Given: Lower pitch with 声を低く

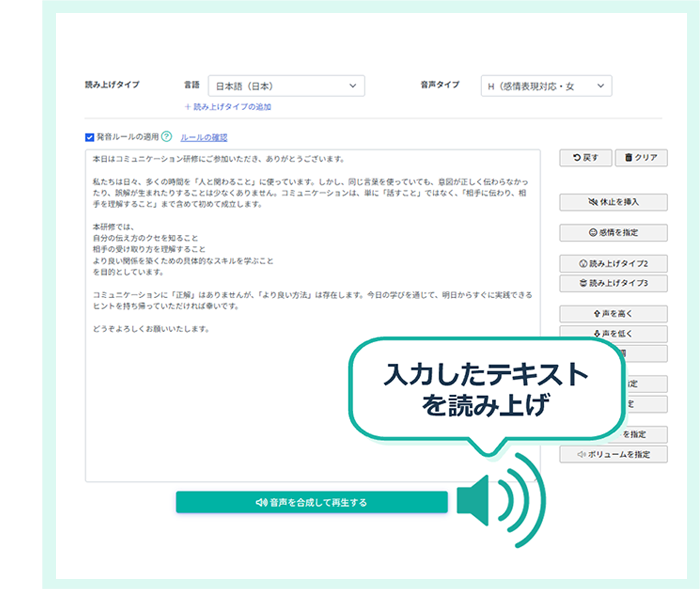Looking at the screenshot, I should pyautogui.click(x=613, y=334).
